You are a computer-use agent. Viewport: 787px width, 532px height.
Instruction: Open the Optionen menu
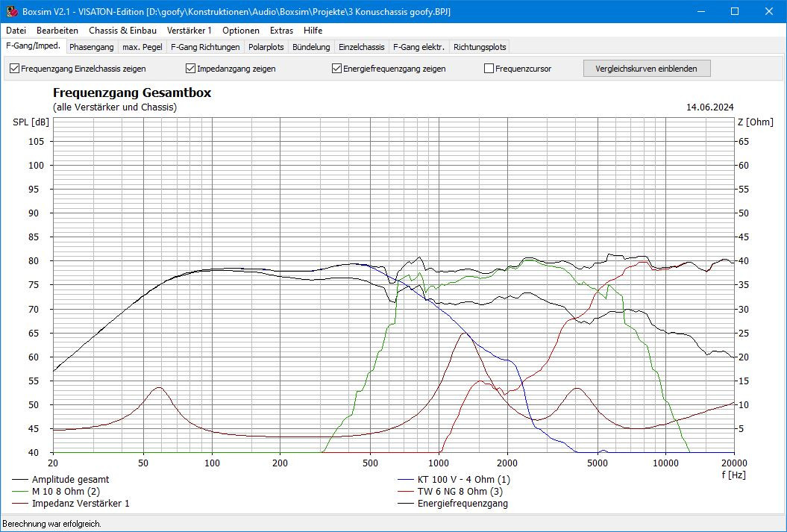pyautogui.click(x=241, y=31)
